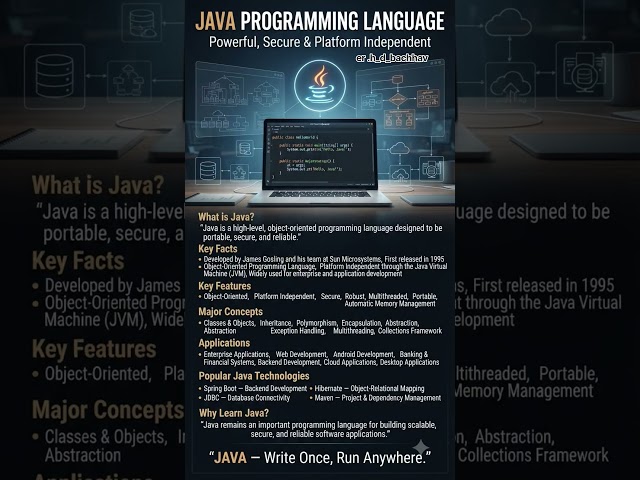Click blurred 'Collections Framework' in right background
Screen dimensions: 640x480
point(533,455)
